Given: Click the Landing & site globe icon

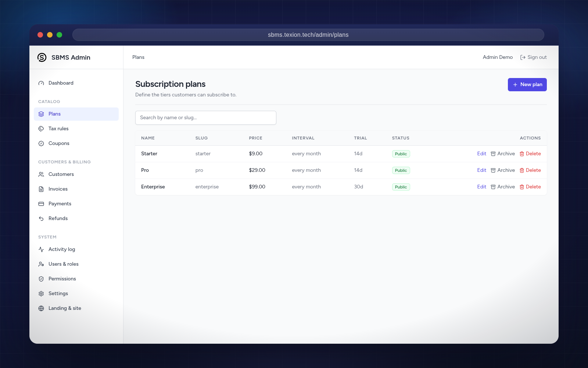Looking at the screenshot, I should click(41, 308).
